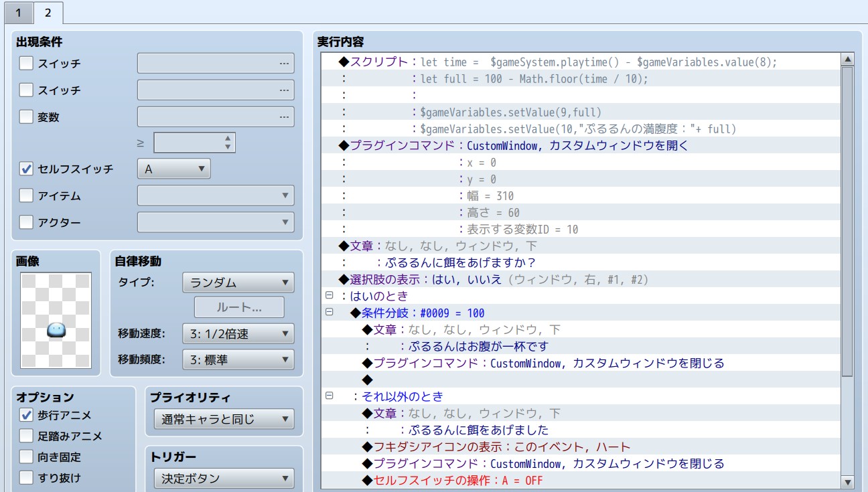Collapse the はいのとき branch
The width and height of the screenshot is (868, 492).
[329, 295]
